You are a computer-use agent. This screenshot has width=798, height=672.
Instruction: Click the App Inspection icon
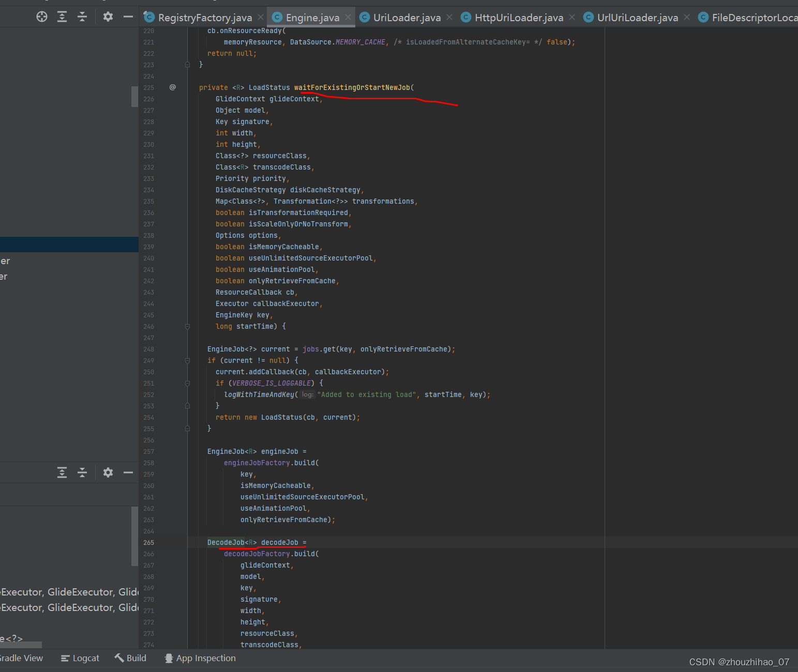click(169, 658)
